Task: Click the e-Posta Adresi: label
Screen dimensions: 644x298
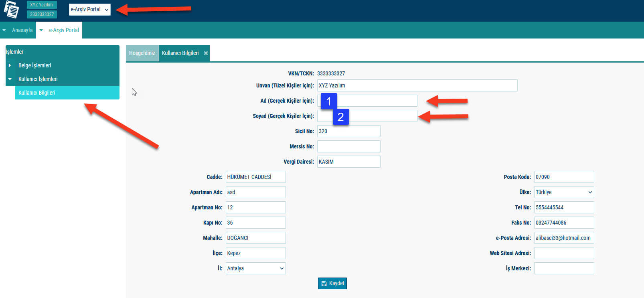Action: coord(513,238)
